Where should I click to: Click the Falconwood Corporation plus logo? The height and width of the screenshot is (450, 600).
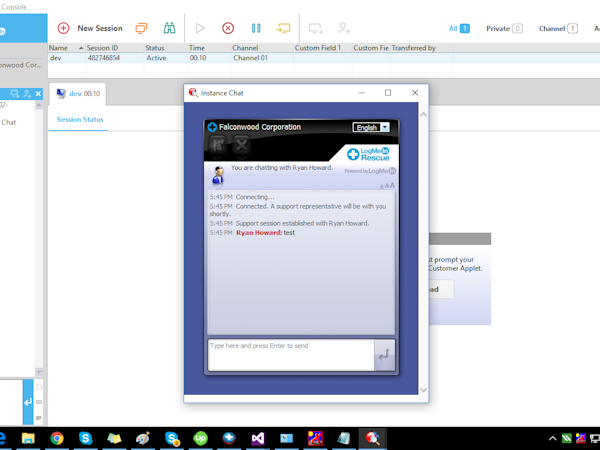click(x=212, y=127)
